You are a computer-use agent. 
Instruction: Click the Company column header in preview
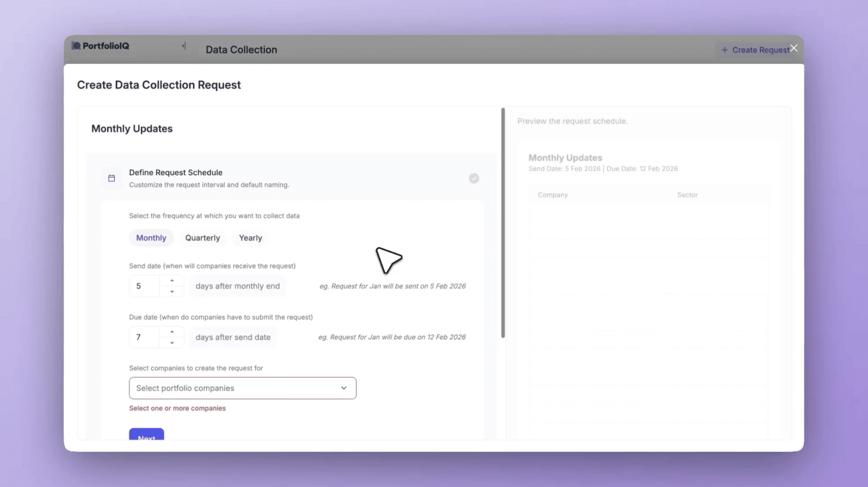pos(553,195)
